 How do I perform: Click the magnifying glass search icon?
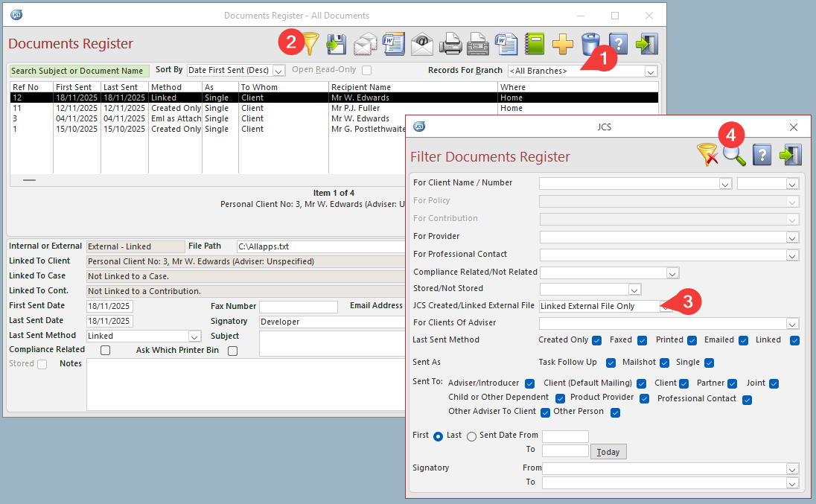pos(734,154)
